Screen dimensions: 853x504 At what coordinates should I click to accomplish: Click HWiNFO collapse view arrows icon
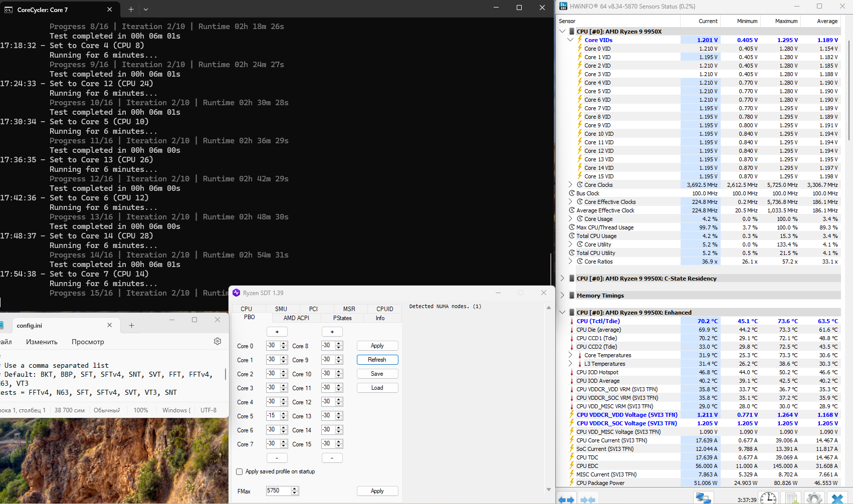click(x=588, y=499)
